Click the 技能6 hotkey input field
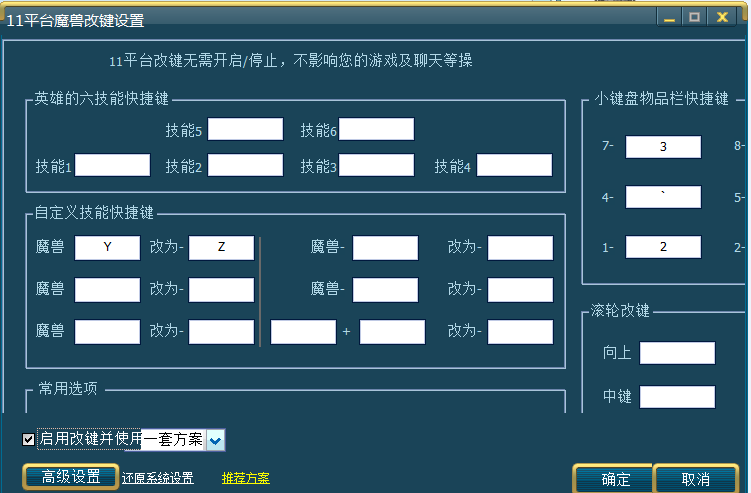Screen dimensions: 751x493 (376, 129)
